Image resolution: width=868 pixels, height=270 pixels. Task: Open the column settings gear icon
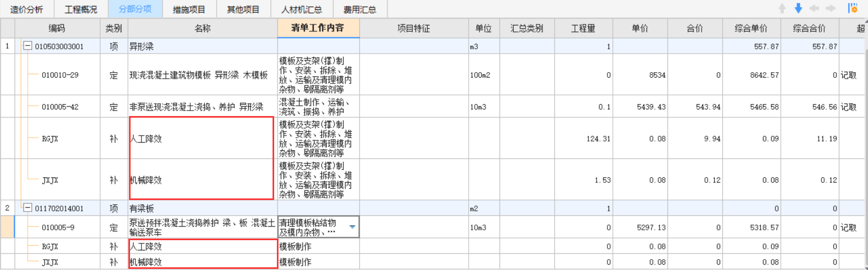853,8
